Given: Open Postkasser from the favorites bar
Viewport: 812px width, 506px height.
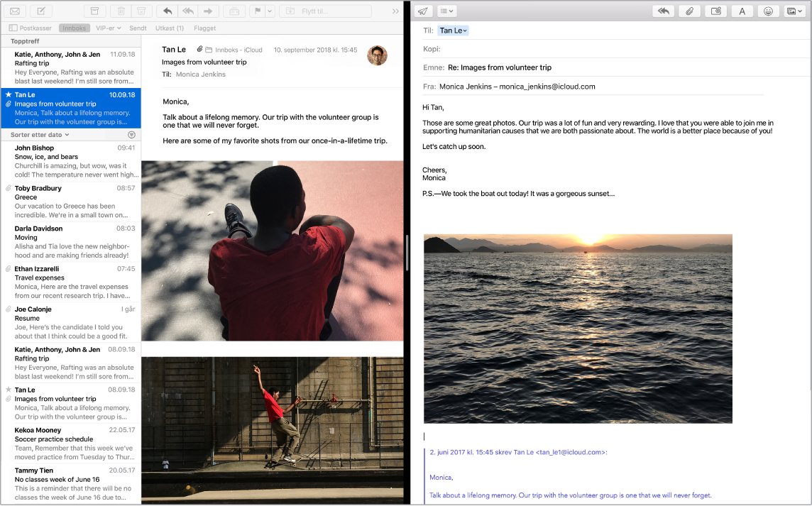Looking at the screenshot, I should tap(31, 28).
